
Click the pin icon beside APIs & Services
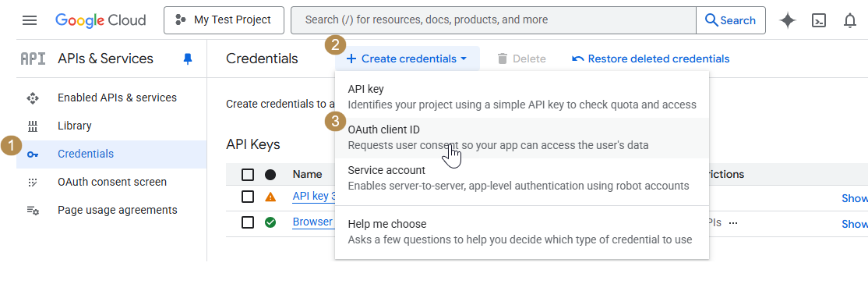click(x=188, y=59)
